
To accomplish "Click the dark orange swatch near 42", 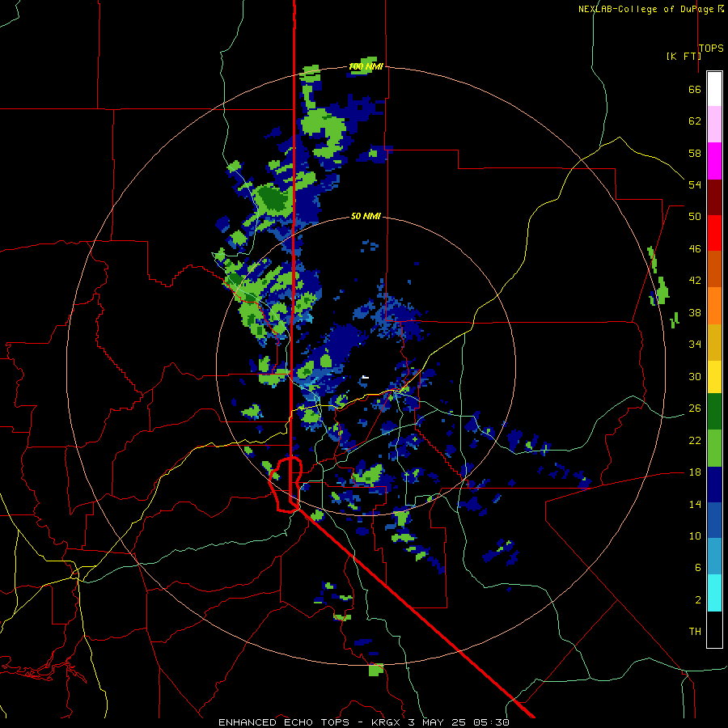I will click(x=714, y=269).
